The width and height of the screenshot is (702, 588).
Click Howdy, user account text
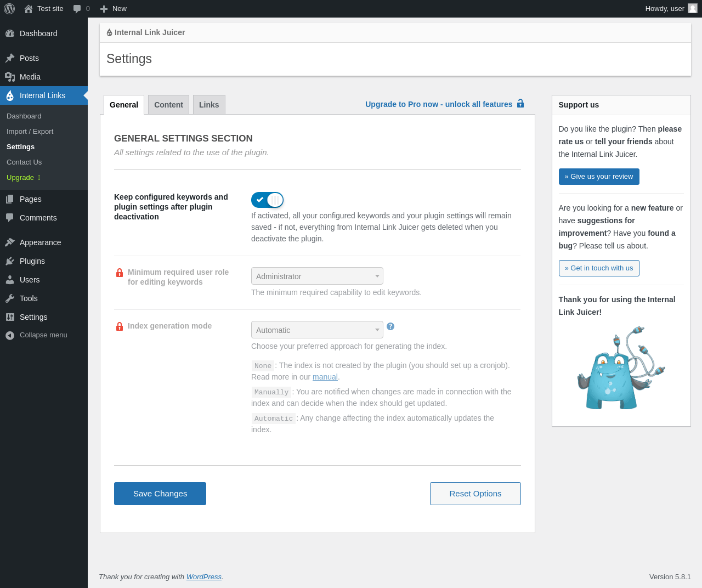point(665,9)
